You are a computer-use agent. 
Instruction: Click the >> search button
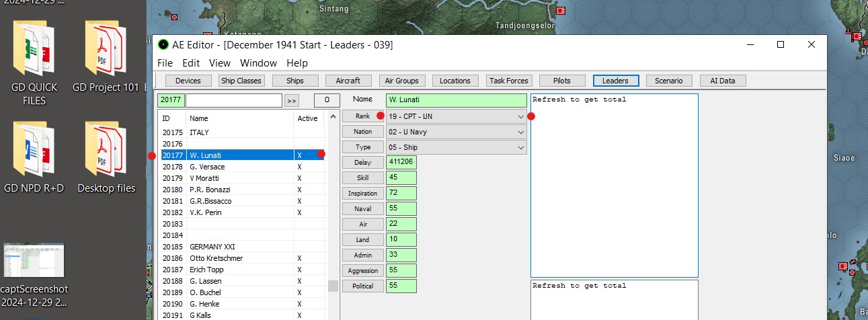point(291,101)
